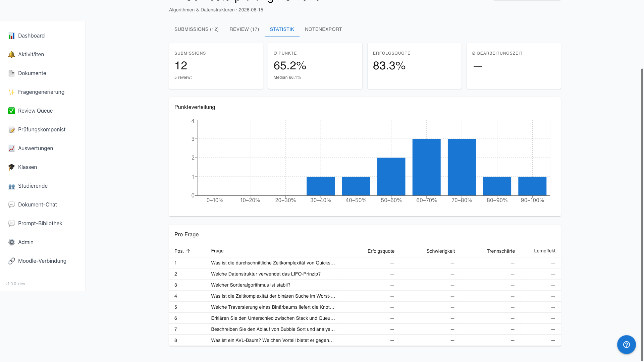Select the Fragengenerierung sparkle icon
Screen dimensions: 644x362
click(x=11, y=92)
